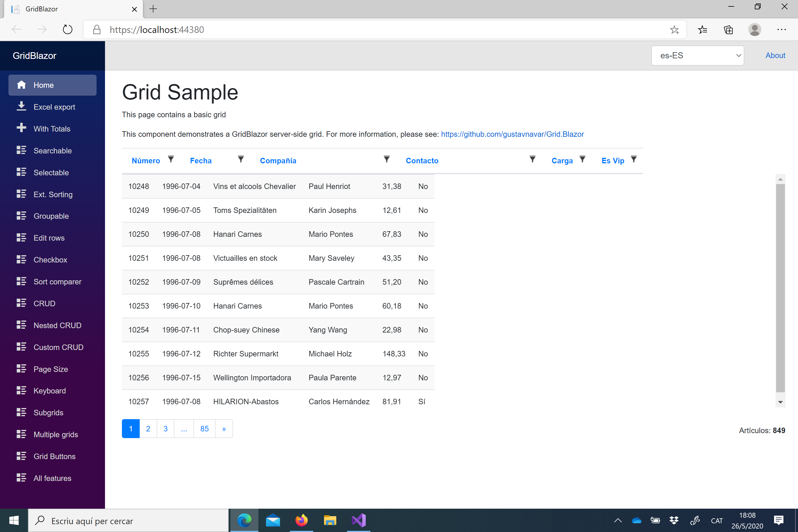Click the browser refresh icon

click(x=67, y=29)
